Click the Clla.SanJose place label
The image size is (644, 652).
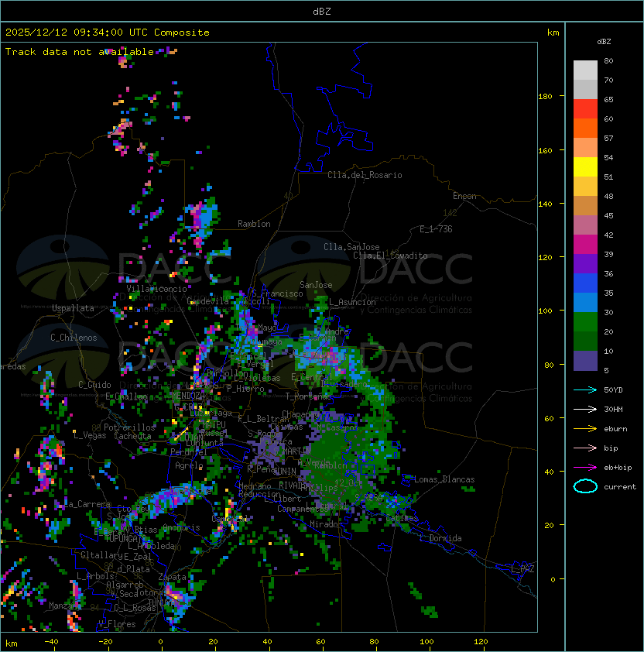351,247
